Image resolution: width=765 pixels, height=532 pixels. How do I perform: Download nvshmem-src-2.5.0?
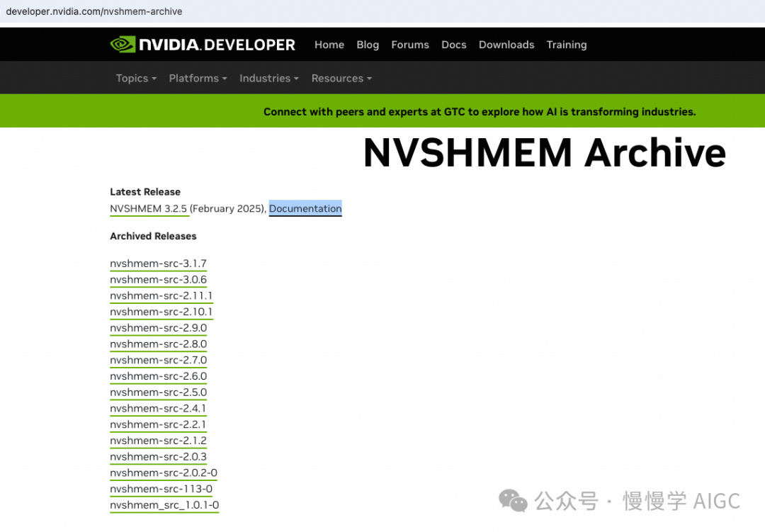(x=158, y=392)
